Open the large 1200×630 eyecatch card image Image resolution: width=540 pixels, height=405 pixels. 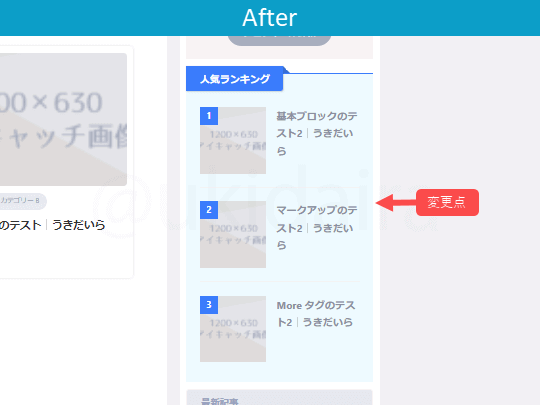click(63, 119)
